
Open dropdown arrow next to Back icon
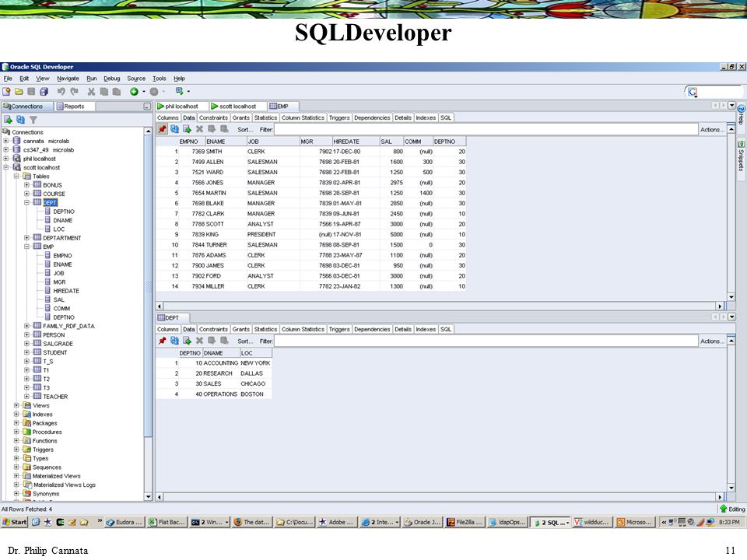(143, 92)
